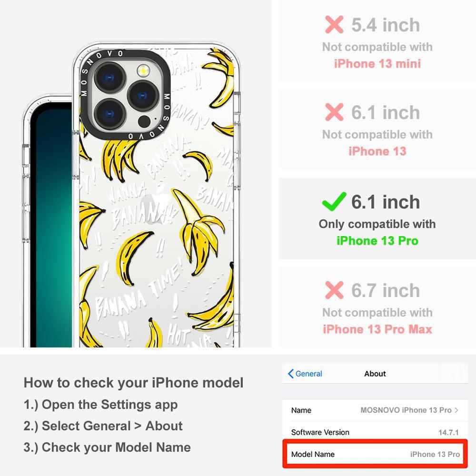
Task: Click the About title in settings header
Action: pos(375,374)
